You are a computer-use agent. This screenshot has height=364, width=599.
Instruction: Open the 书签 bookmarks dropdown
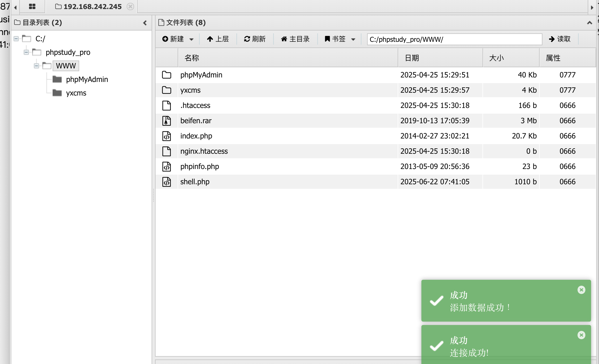tap(353, 39)
